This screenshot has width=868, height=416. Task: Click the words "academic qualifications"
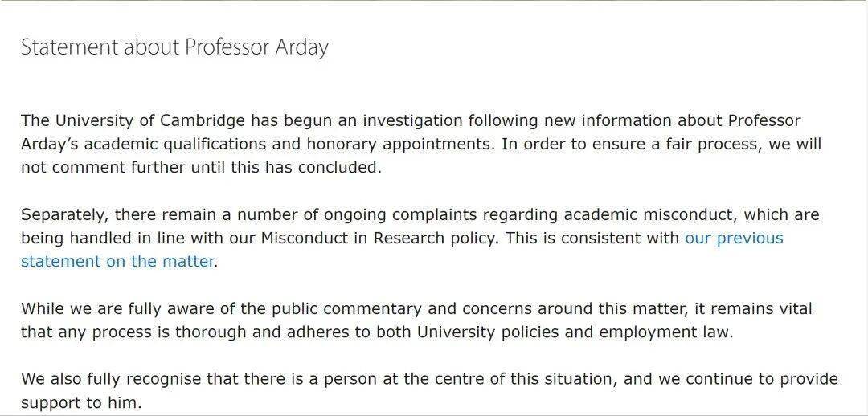tap(168, 145)
